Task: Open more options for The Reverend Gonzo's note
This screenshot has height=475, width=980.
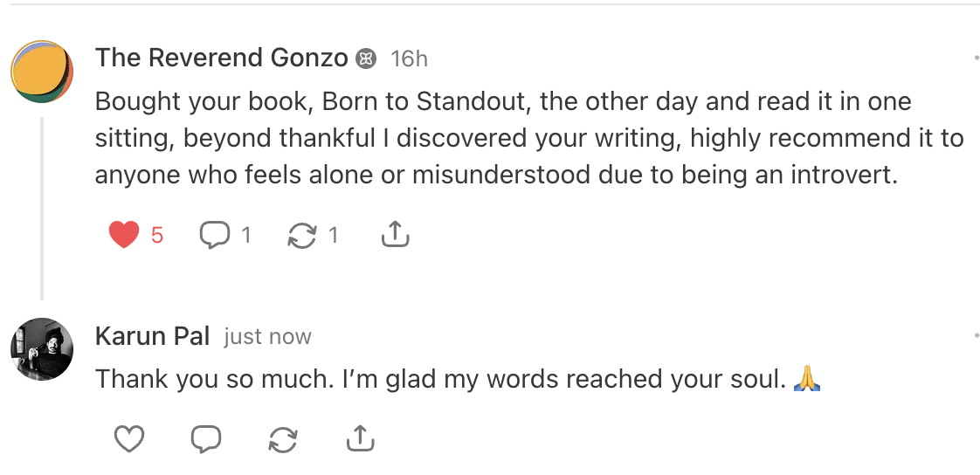Action: (x=975, y=59)
